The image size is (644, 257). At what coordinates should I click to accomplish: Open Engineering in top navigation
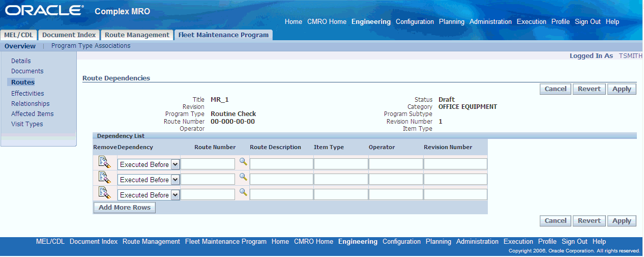tap(371, 22)
